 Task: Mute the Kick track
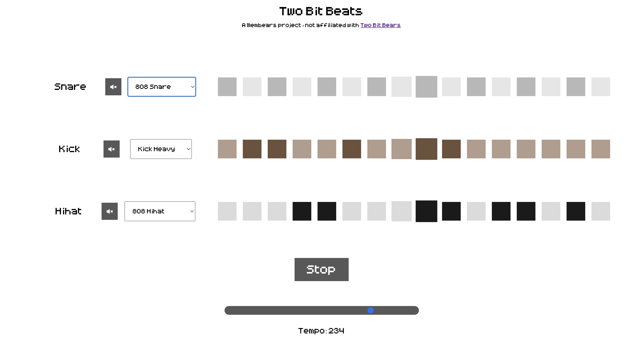click(x=111, y=149)
